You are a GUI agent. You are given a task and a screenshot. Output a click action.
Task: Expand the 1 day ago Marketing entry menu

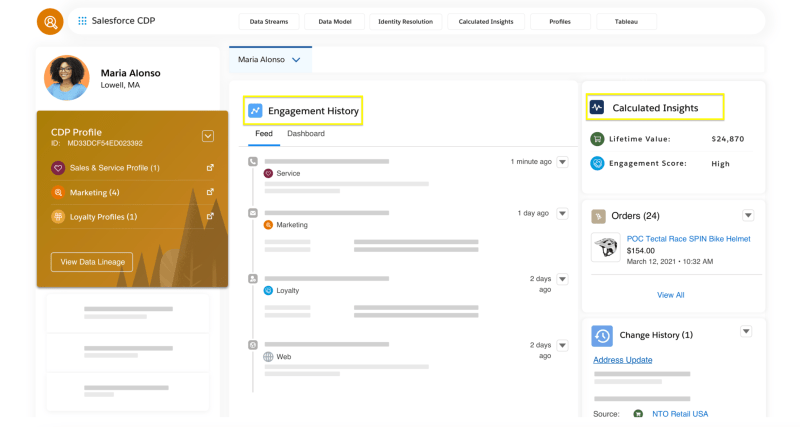coord(562,213)
